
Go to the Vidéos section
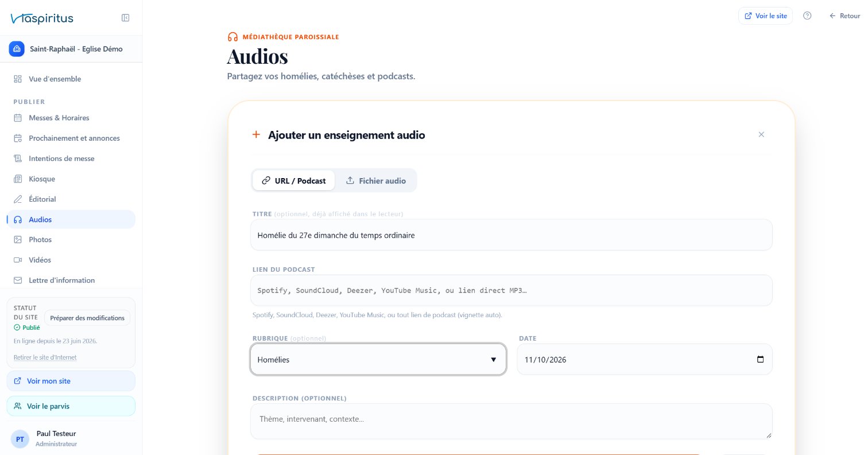point(71,260)
